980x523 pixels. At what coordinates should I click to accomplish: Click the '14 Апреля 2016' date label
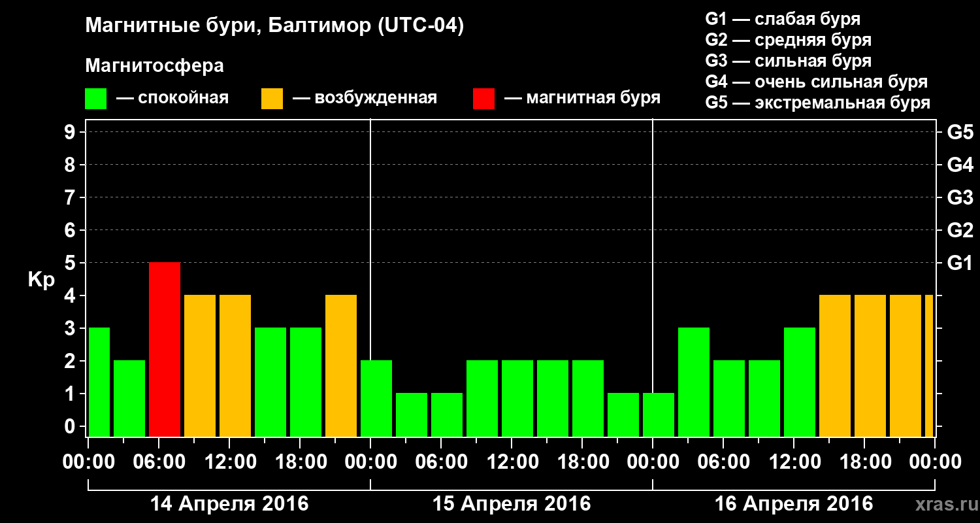(x=229, y=504)
